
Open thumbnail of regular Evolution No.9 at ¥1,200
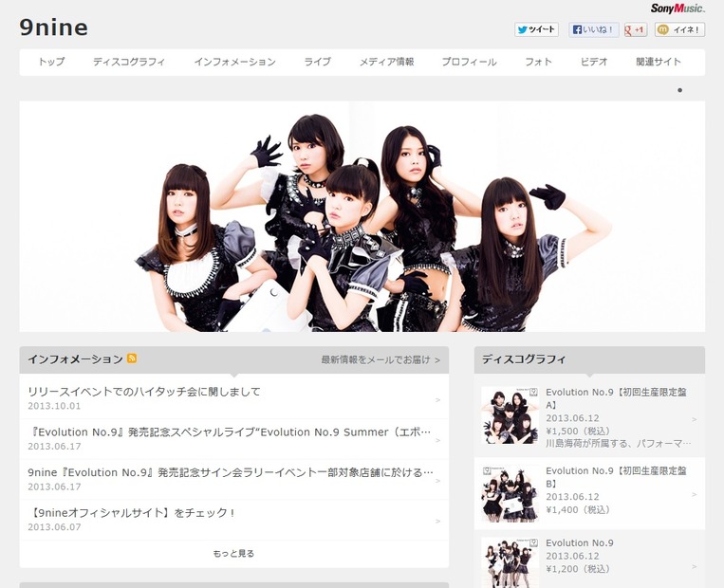[510, 563]
